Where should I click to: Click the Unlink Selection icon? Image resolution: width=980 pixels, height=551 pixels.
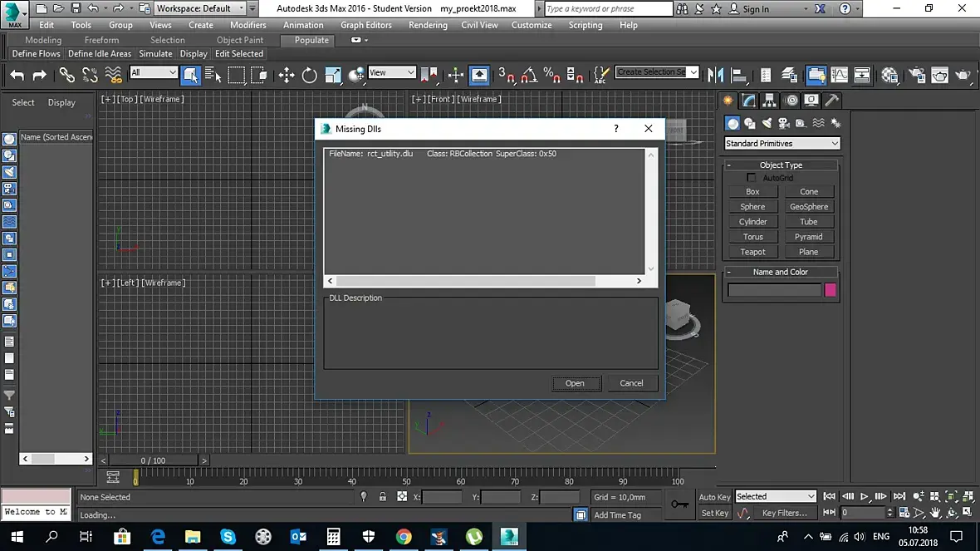90,76
